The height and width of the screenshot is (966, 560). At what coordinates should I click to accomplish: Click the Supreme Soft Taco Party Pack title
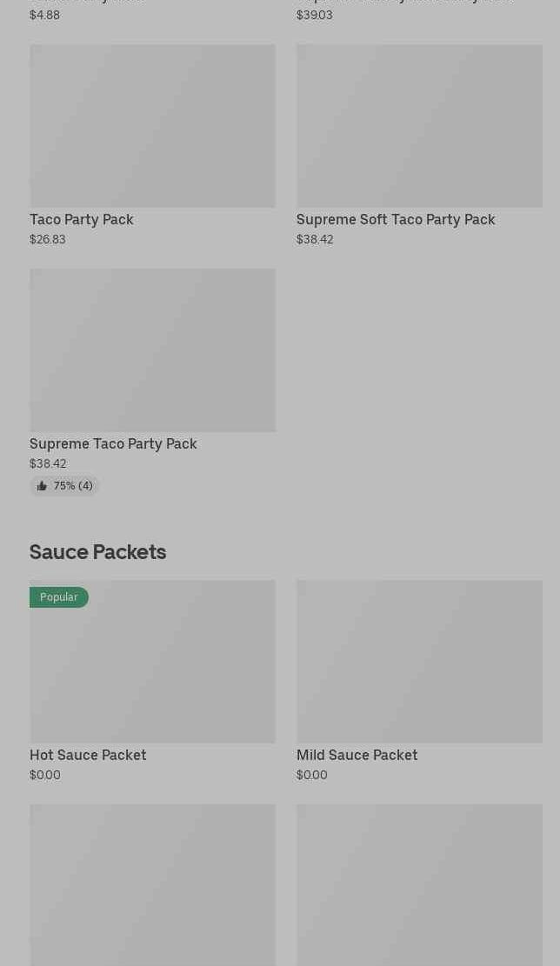click(396, 220)
